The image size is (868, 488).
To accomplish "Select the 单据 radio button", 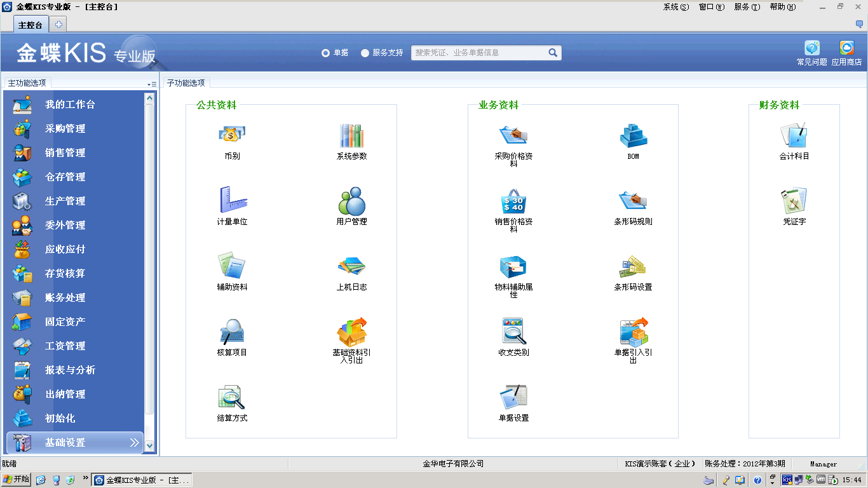I will (x=326, y=53).
